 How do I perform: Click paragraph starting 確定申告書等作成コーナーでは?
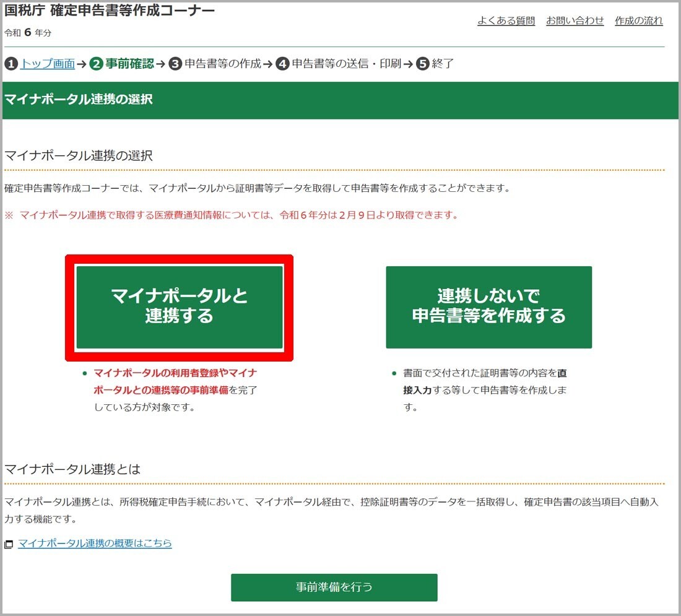pyautogui.click(x=257, y=188)
